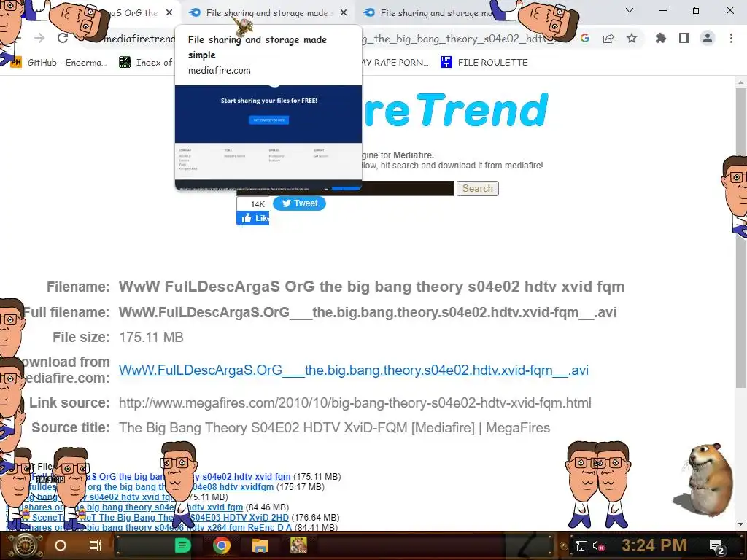The width and height of the screenshot is (747, 560).
Task: Open 'Index of' bookmark
Action: [146, 63]
